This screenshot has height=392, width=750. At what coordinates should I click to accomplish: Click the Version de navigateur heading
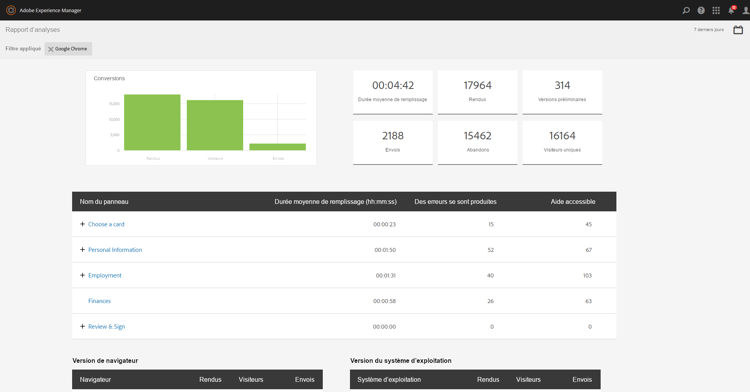coord(105,360)
